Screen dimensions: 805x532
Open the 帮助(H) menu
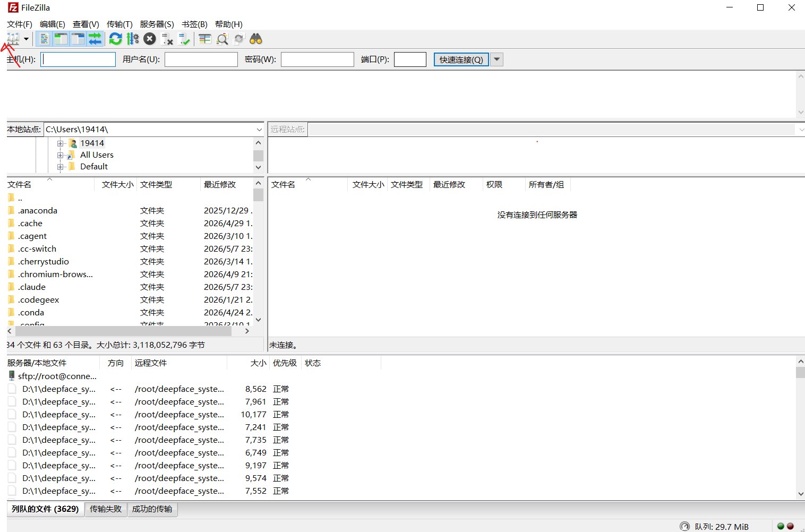pos(229,24)
